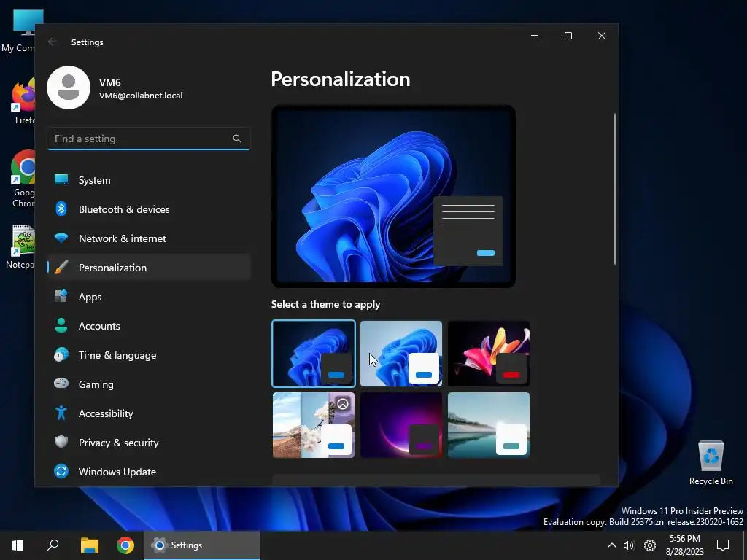
Task: Click the search magnifier in Find a setting
Action: coord(237,139)
